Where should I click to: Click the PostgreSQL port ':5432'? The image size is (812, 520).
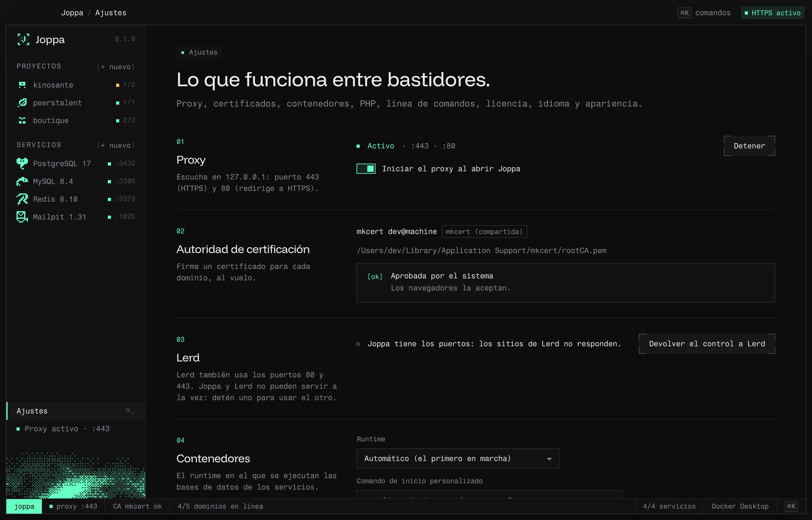pos(125,163)
